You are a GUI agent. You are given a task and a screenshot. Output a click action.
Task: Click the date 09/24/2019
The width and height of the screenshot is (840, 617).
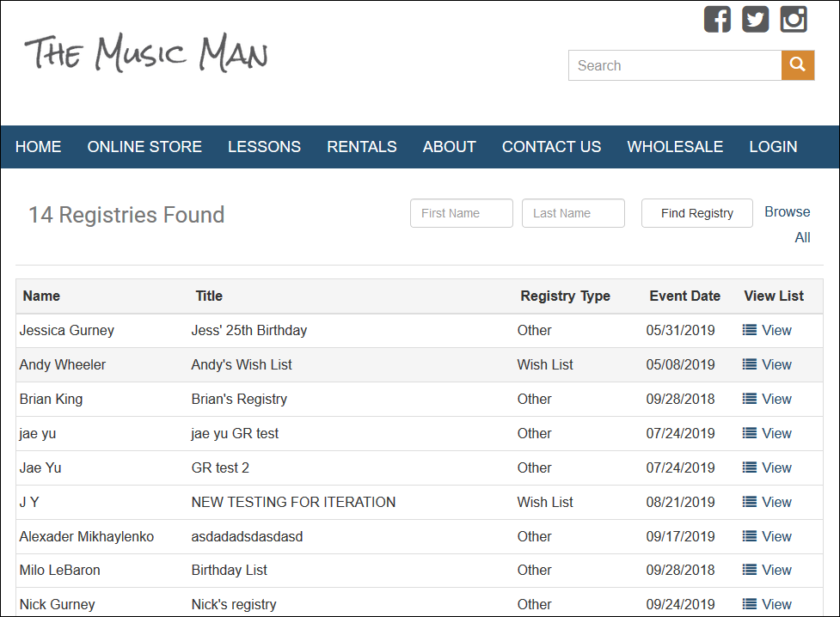click(x=680, y=604)
